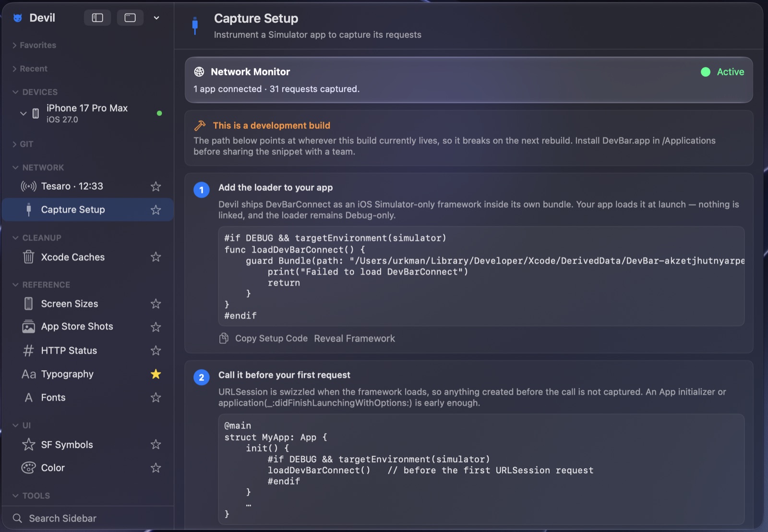Click the Capture Setup header plug icon
The image size is (768, 532).
[195, 25]
